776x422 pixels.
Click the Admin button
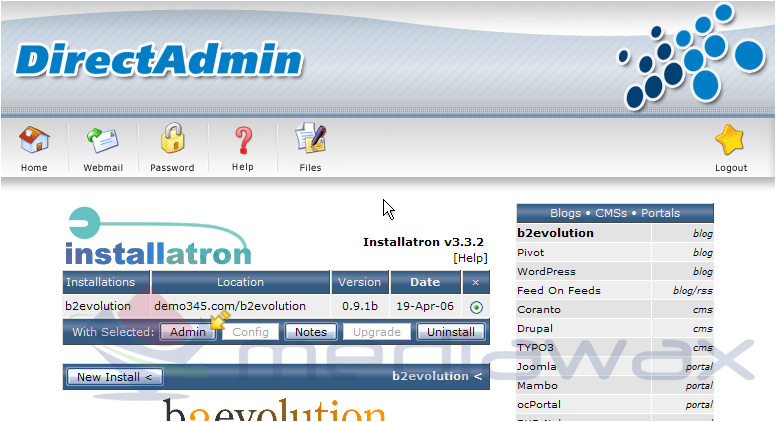pos(188,332)
